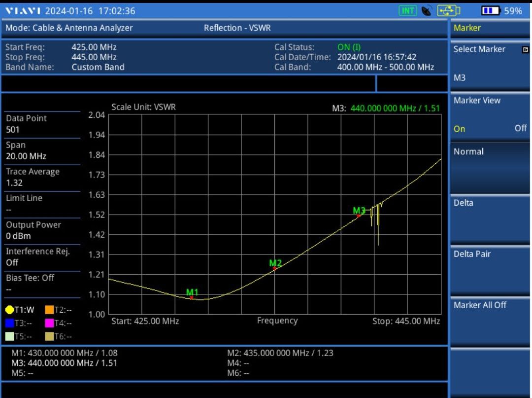
Task: Click the INT status icon in top bar
Action: tap(407, 10)
